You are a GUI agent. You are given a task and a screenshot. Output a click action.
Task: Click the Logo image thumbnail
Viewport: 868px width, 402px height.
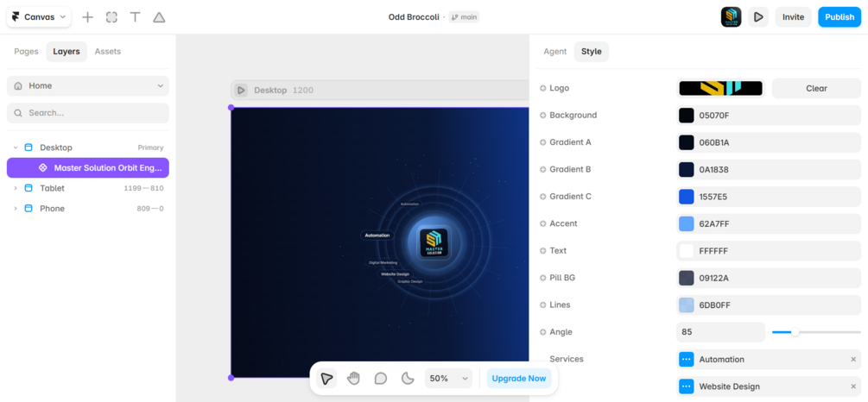[x=721, y=89]
